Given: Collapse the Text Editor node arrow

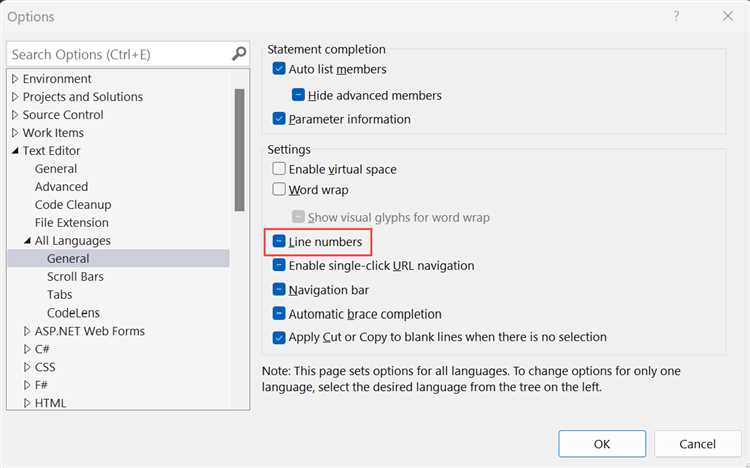Looking at the screenshot, I should click(15, 151).
